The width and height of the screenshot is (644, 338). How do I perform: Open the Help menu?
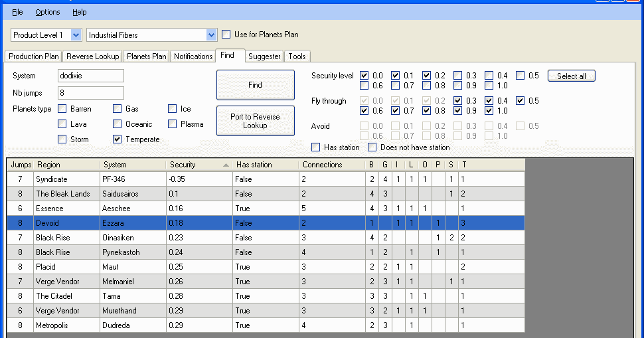tap(79, 13)
